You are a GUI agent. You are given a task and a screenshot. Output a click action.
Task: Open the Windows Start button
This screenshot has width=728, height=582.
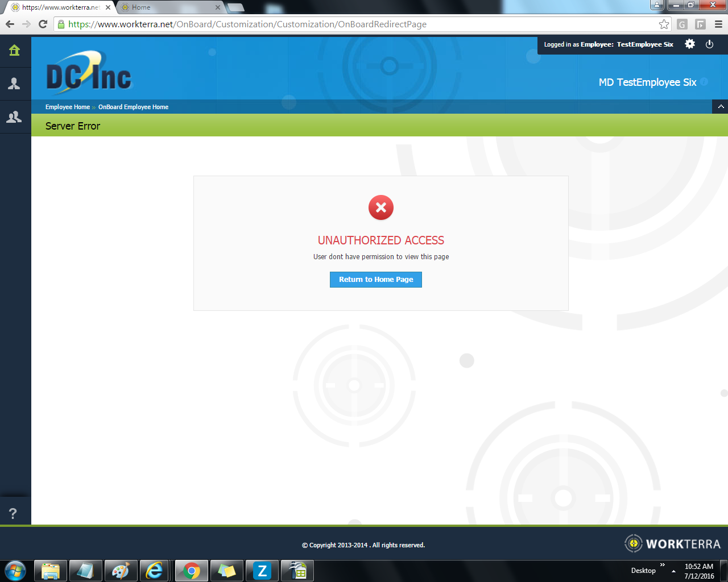pos(15,570)
